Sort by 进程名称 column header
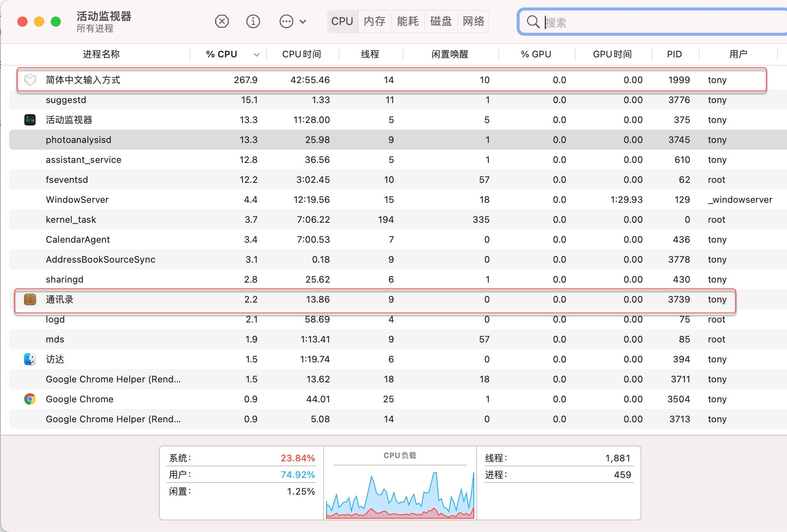 (x=101, y=54)
